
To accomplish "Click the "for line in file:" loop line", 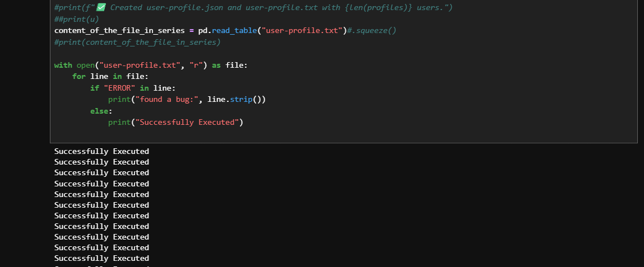I will [x=110, y=77].
